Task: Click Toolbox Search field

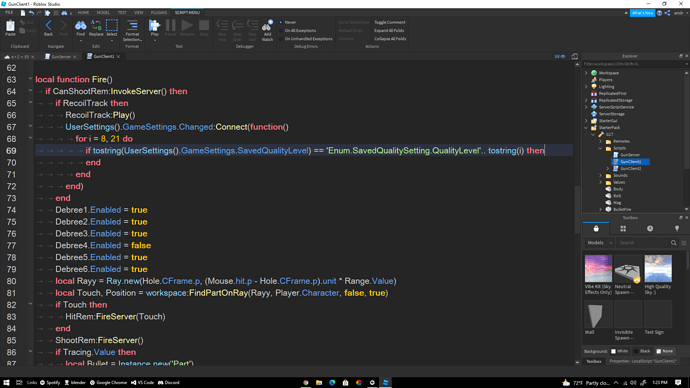Action: pyautogui.click(x=642, y=243)
